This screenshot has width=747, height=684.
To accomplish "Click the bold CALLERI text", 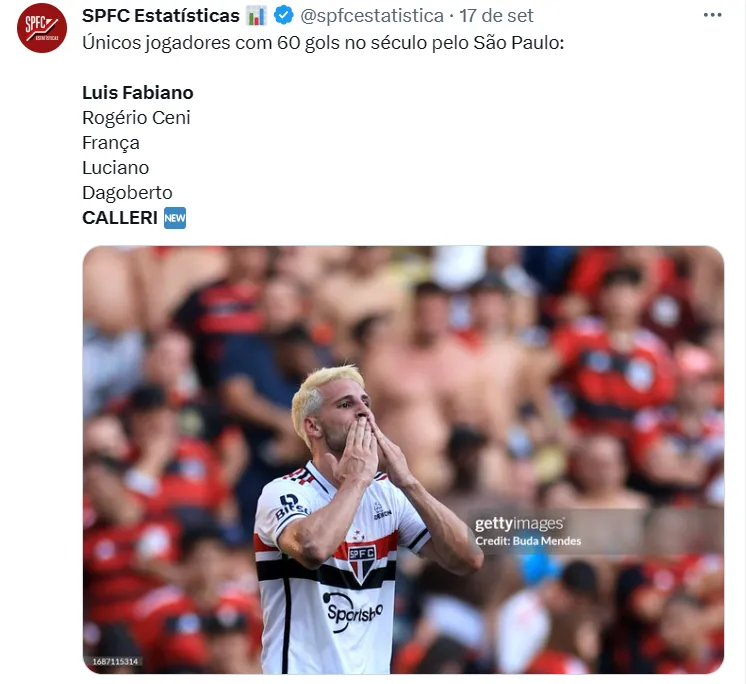I will [120, 218].
